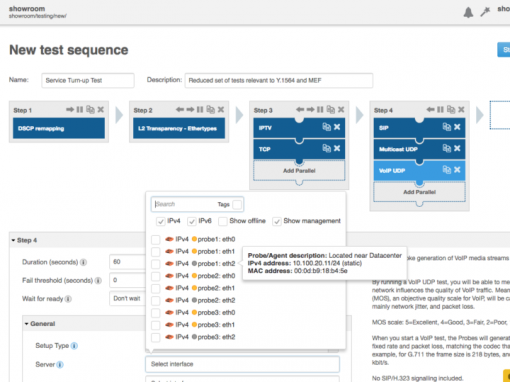This screenshot has height=382, width=510.
Task: Enable Show offline checkbox
Action: (223, 221)
